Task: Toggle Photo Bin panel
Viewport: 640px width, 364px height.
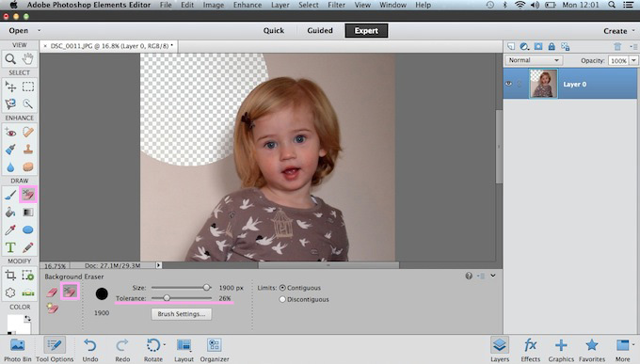Action: coord(18,350)
